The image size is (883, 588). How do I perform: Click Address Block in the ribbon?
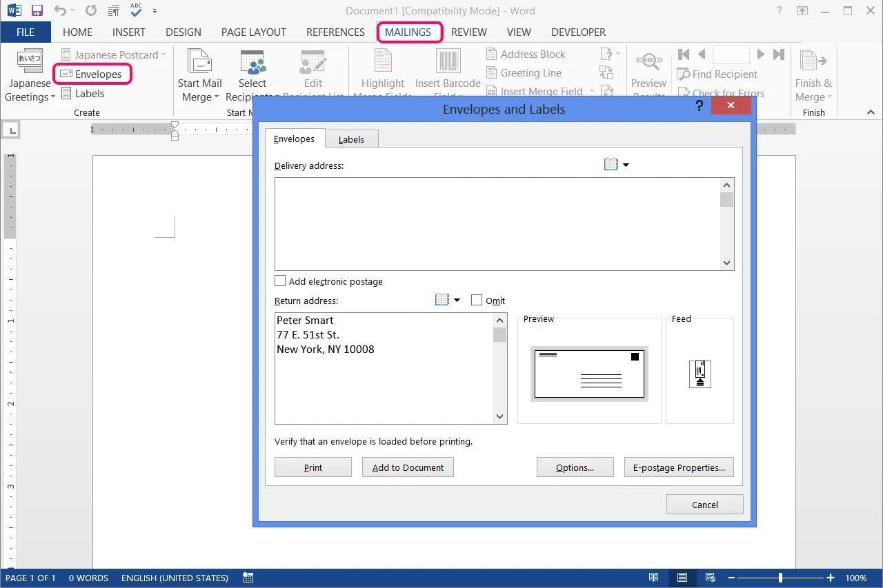(526, 54)
